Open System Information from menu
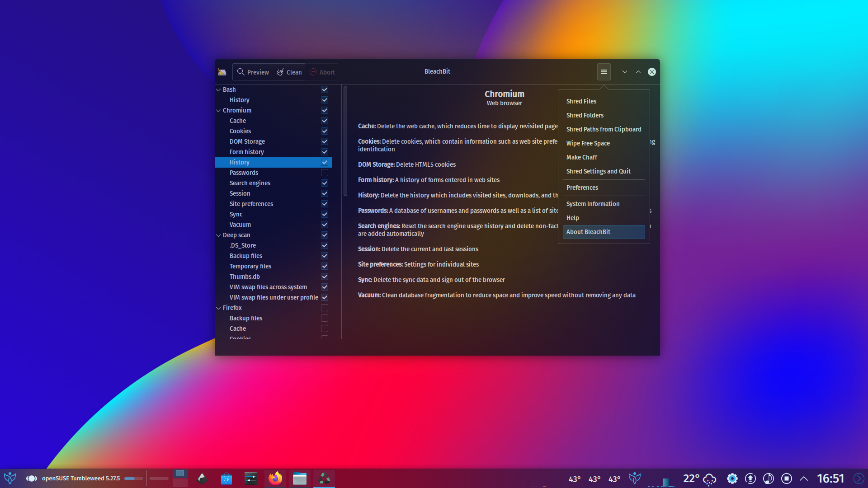 pyautogui.click(x=604, y=204)
